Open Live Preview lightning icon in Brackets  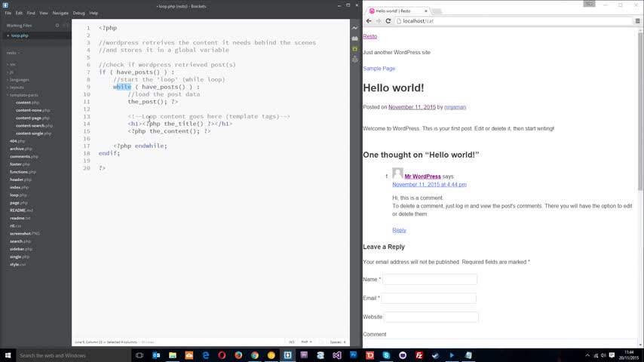[355, 28]
